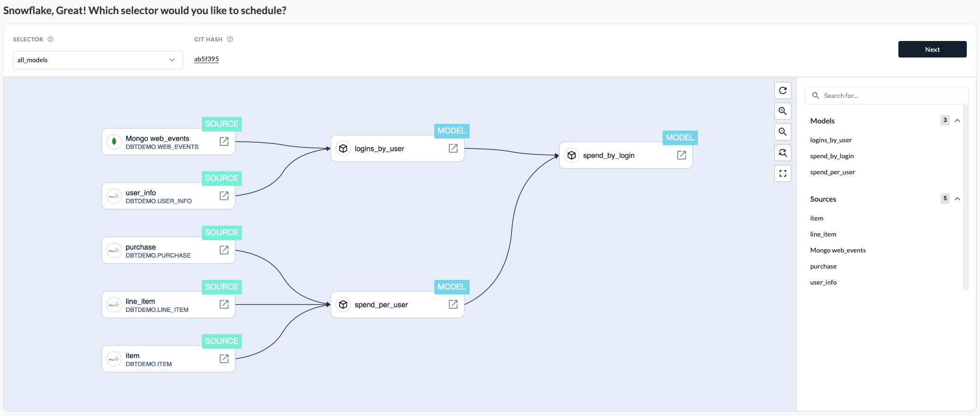Select Mongo web_events in Sources list
This screenshot has width=980, height=416.
click(x=838, y=250)
